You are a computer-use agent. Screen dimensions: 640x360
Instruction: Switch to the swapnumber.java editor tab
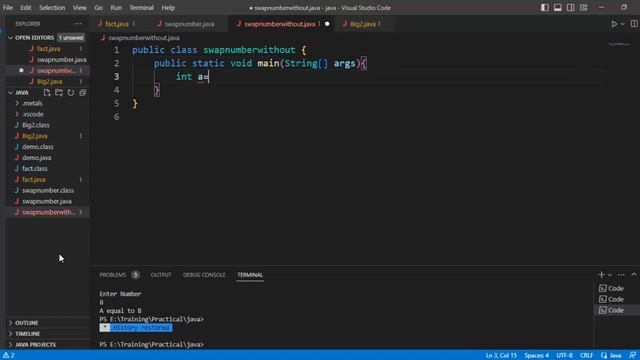tap(189, 24)
